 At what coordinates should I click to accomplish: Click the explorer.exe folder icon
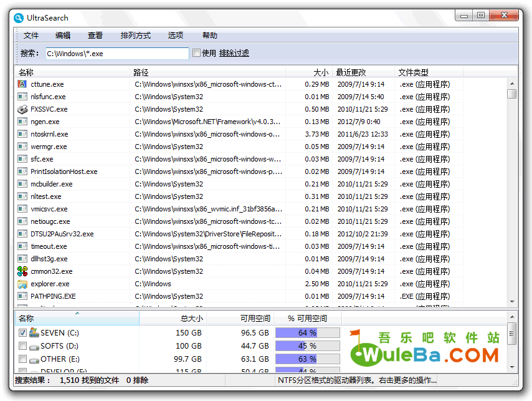pos(22,284)
